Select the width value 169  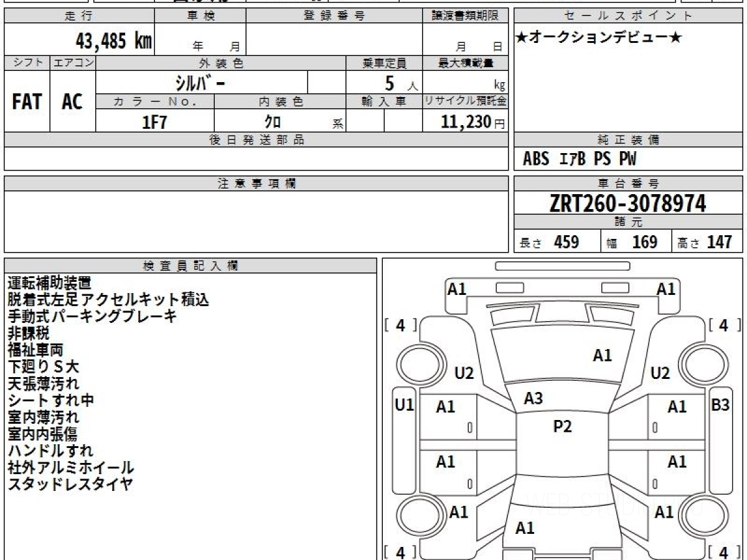[x=645, y=242]
